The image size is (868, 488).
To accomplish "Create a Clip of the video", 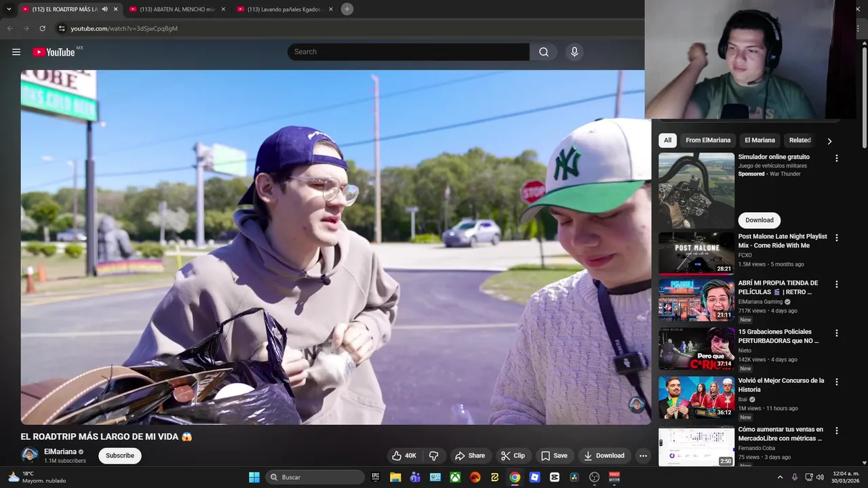I will pyautogui.click(x=513, y=455).
